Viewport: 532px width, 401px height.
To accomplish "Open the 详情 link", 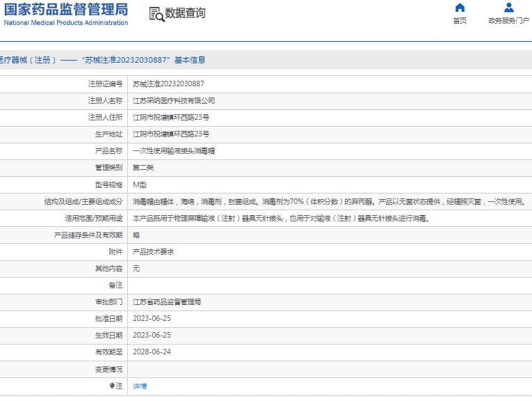I will point(140,386).
